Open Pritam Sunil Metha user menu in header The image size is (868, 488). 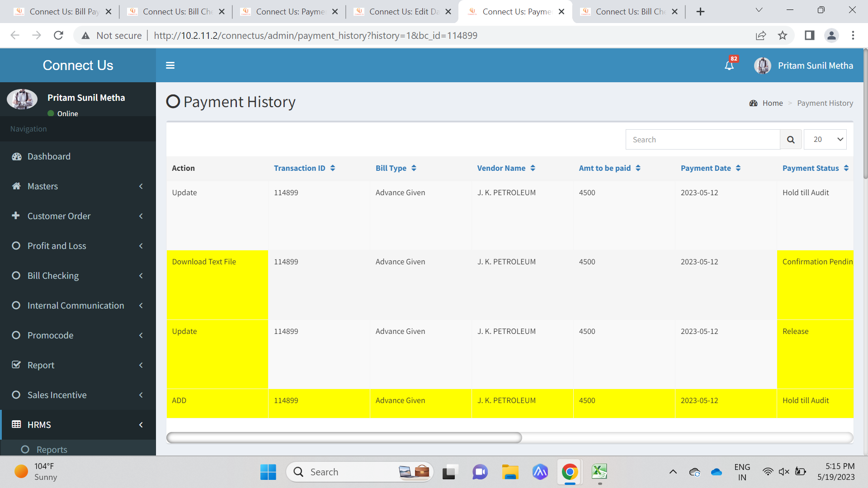point(804,66)
